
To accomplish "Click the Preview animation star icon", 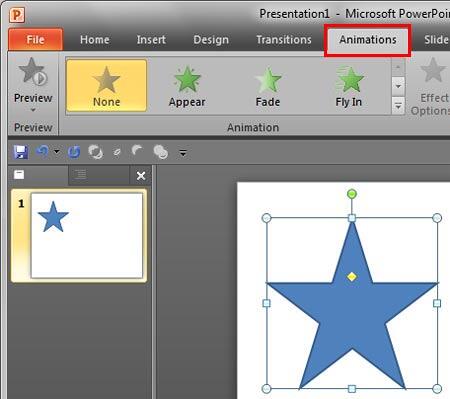I will [33, 71].
